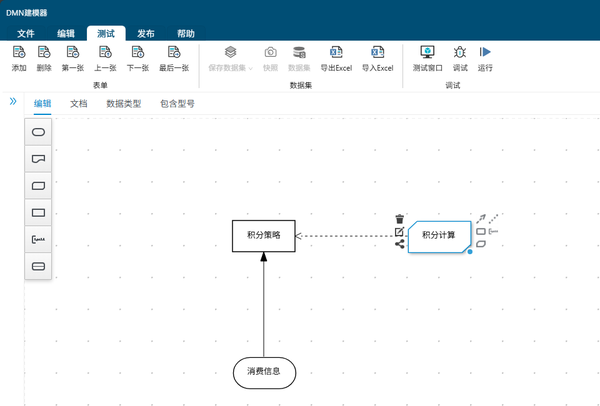This screenshot has width=600, height=406.
Task: Go to 第一张 (first) form
Action: click(73, 52)
